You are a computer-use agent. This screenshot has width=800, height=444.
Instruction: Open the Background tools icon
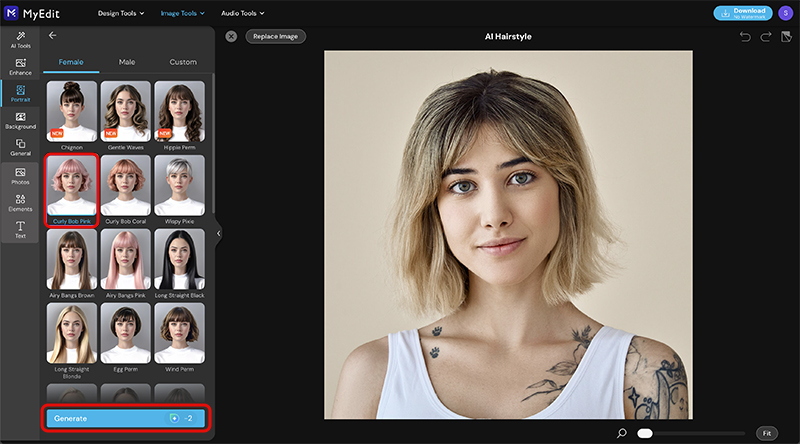tap(20, 121)
